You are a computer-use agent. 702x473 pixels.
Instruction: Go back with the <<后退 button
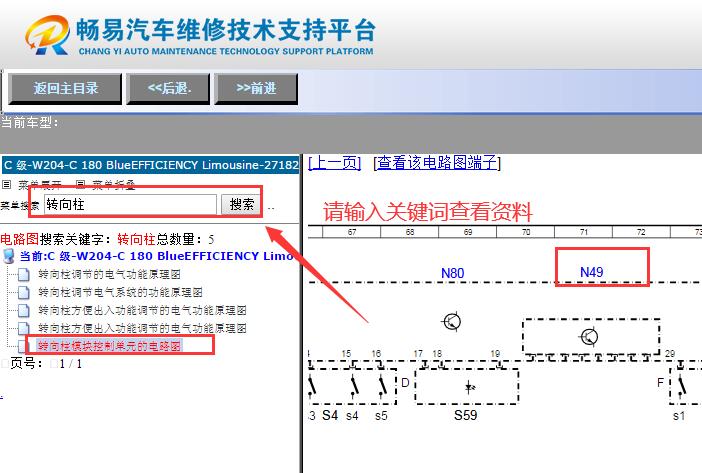168,89
